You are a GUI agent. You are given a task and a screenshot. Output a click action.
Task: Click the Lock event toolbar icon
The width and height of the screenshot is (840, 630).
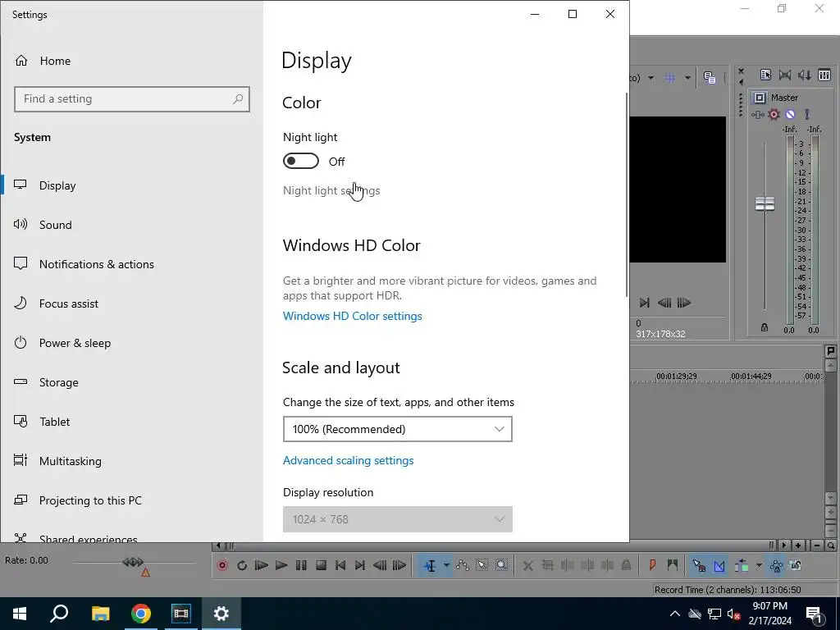626,565
